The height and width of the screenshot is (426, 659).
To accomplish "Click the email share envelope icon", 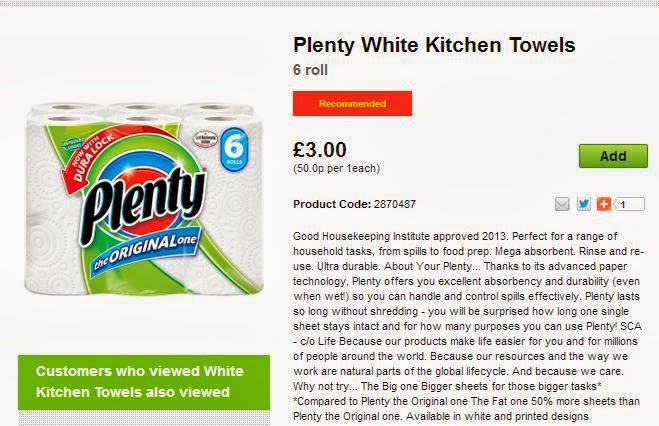I will click(x=562, y=205).
